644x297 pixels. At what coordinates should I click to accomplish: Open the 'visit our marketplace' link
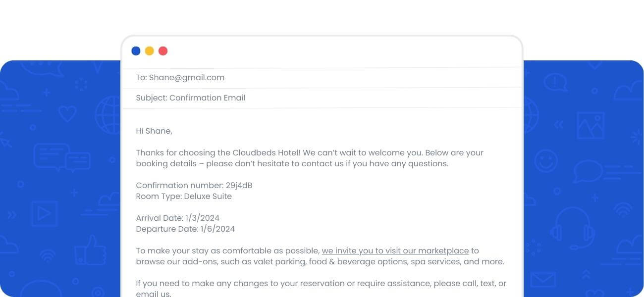[x=395, y=250]
